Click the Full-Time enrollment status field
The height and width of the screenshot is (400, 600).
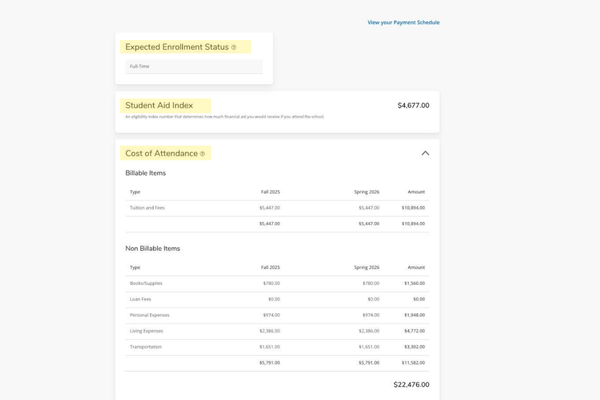(x=194, y=67)
